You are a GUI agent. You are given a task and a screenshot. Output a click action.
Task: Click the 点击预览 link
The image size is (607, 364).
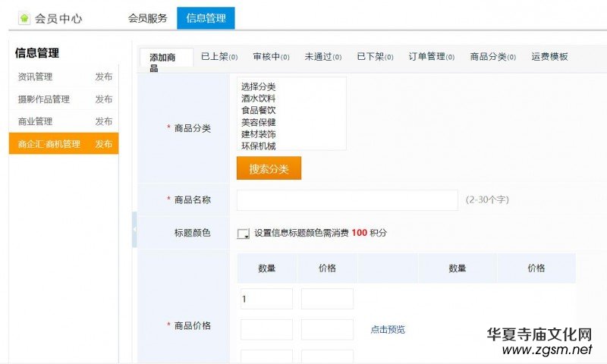tap(388, 329)
